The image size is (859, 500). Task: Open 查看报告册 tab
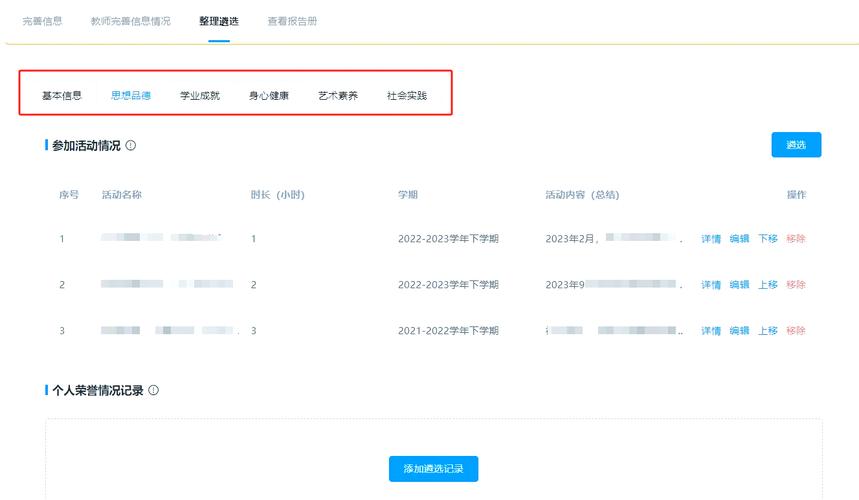pyautogui.click(x=292, y=21)
